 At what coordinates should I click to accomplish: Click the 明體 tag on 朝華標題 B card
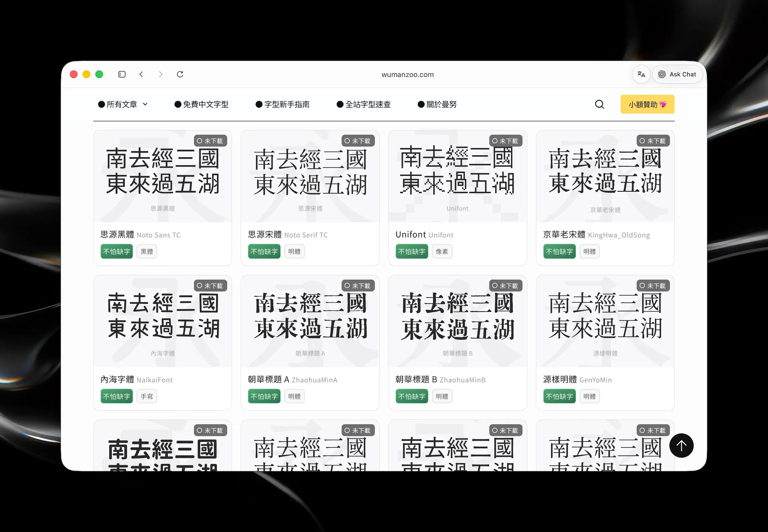point(442,396)
